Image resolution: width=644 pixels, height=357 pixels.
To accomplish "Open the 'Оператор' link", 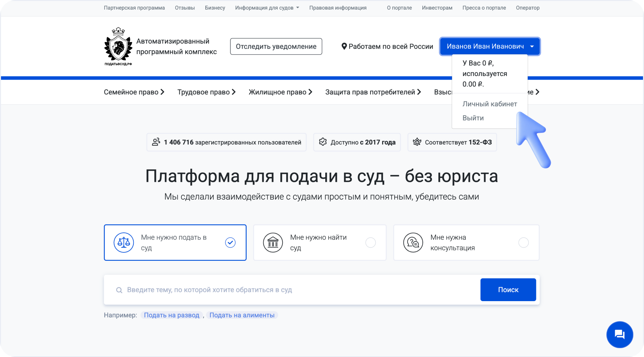I will (x=527, y=8).
